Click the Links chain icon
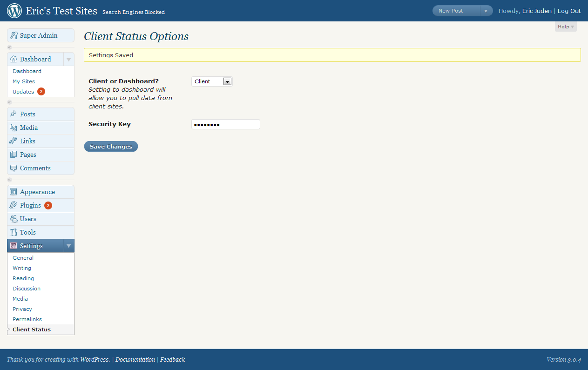 [14, 141]
